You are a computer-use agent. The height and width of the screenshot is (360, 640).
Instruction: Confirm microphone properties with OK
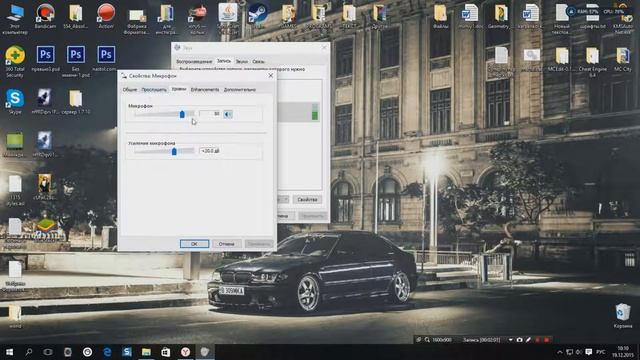click(x=194, y=244)
